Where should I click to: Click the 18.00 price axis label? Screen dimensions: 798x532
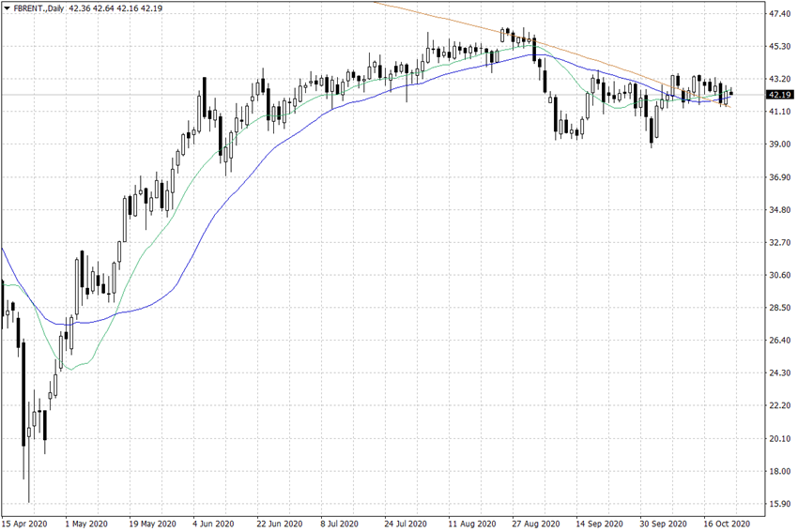[x=780, y=471]
